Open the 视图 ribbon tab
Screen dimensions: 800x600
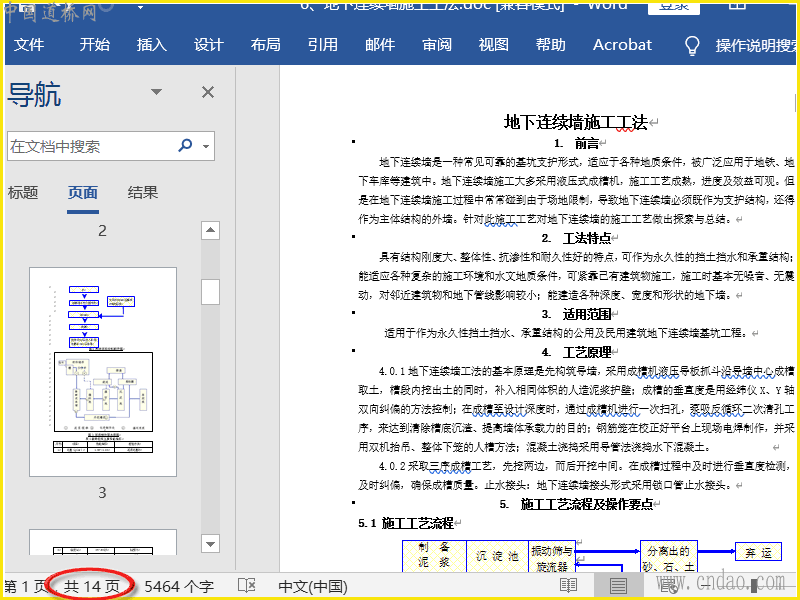[493, 45]
